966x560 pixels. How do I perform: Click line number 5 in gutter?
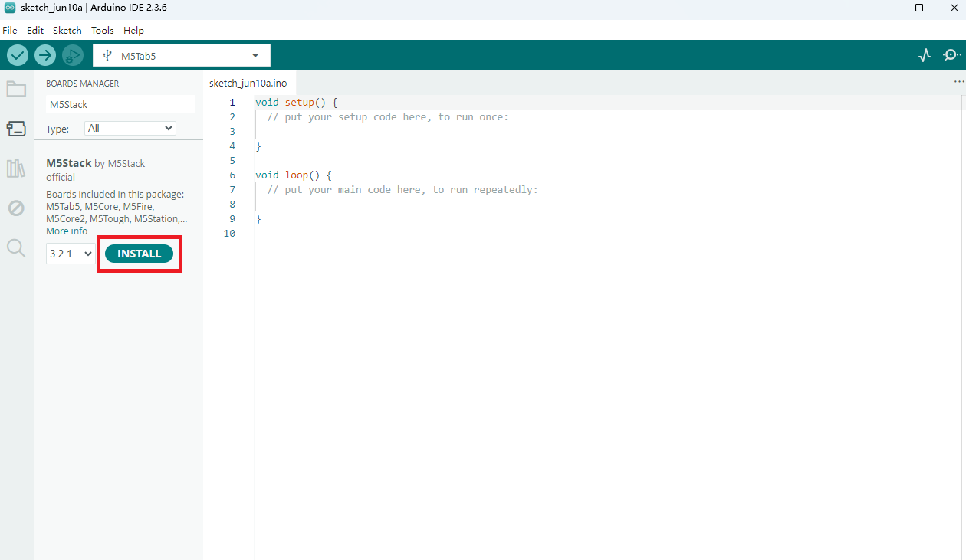[x=232, y=161]
